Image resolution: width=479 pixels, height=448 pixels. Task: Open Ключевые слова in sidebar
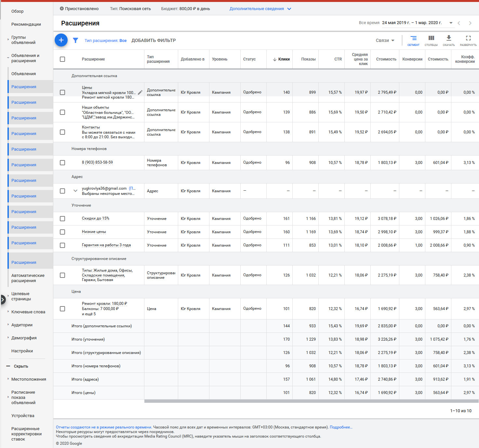pyautogui.click(x=28, y=312)
